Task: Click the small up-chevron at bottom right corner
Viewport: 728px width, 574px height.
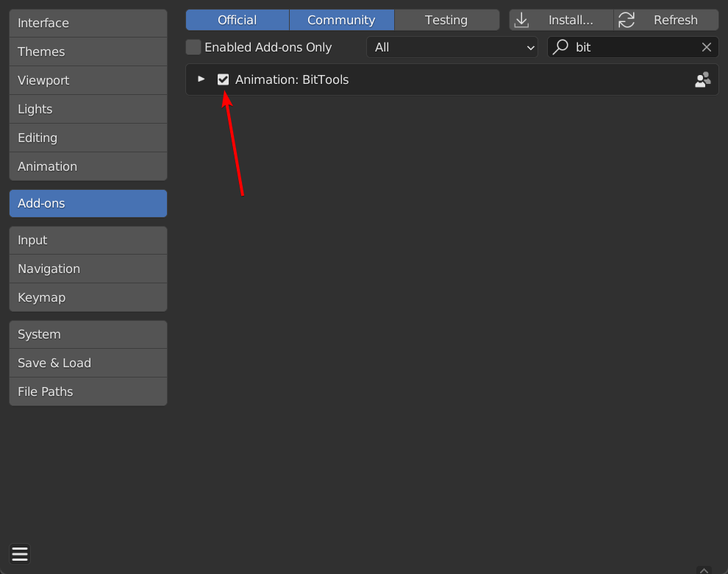Action: point(704,570)
